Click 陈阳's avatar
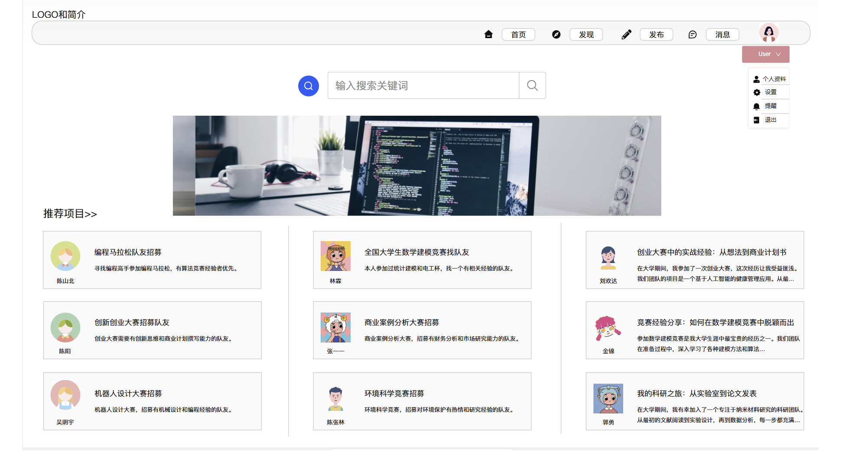This screenshot has height=452, width=868. coord(65,327)
